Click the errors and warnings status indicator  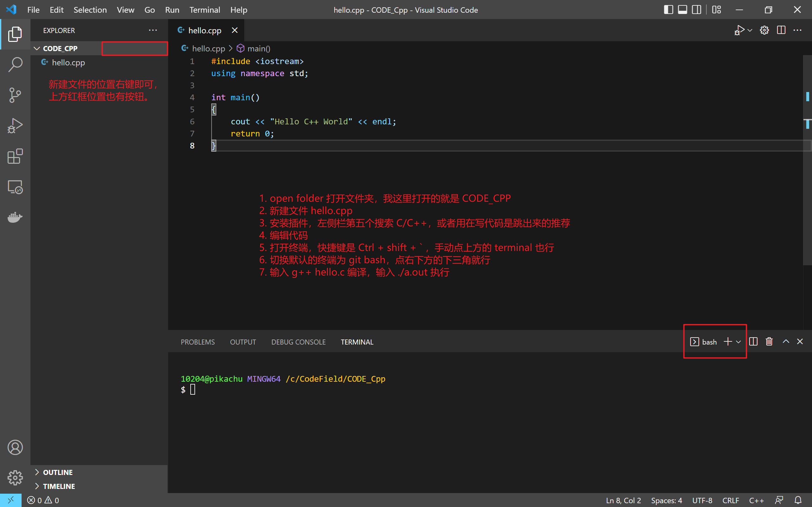point(43,500)
